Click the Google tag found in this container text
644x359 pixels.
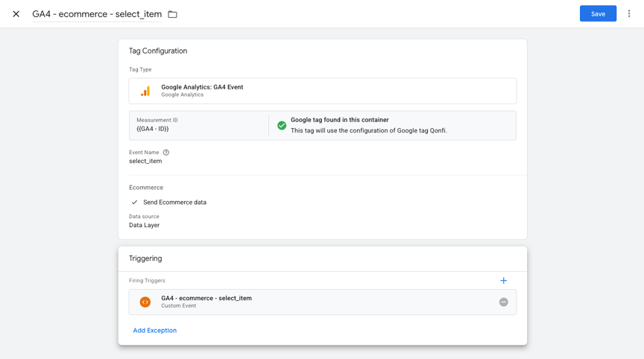(340, 120)
